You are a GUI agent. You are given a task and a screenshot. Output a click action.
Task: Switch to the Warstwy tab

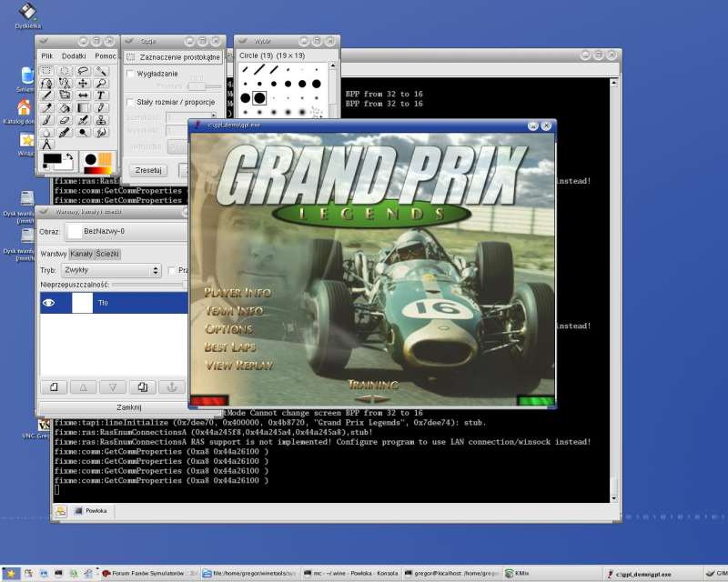coord(54,254)
